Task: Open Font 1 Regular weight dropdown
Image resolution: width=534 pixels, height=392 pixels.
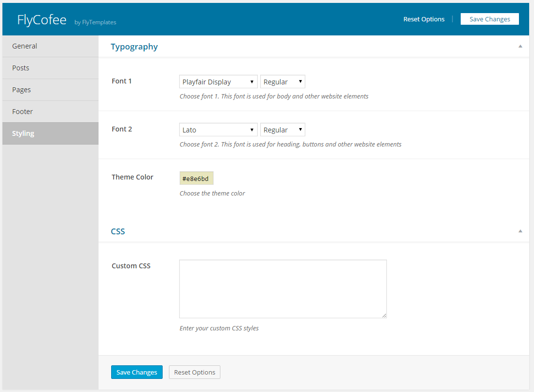Action: (x=283, y=82)
